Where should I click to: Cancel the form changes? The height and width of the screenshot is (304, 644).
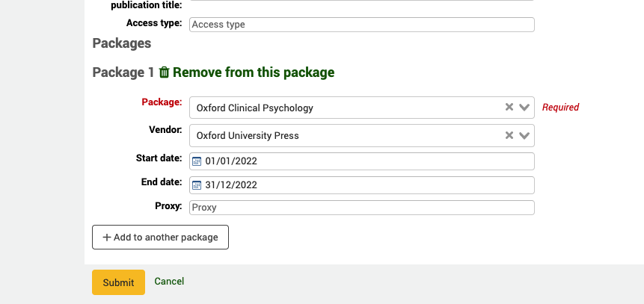click(x=169, y=282)
